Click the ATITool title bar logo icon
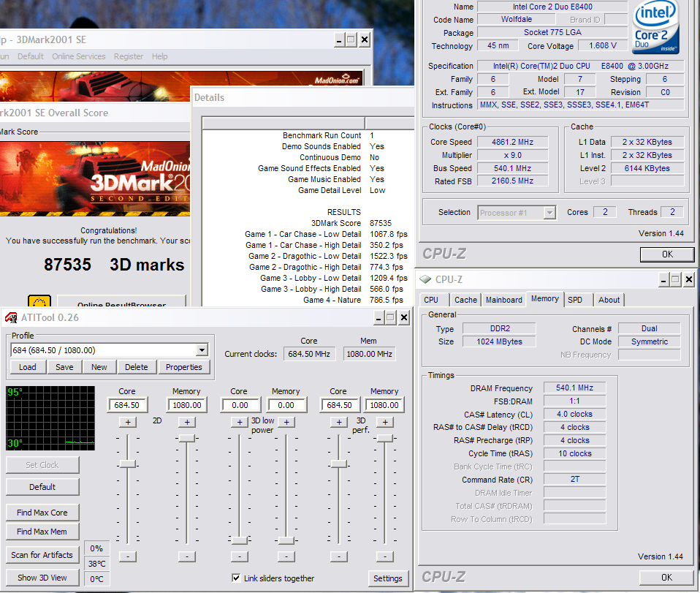Viewport: 700px width, 593px height. 11,318
